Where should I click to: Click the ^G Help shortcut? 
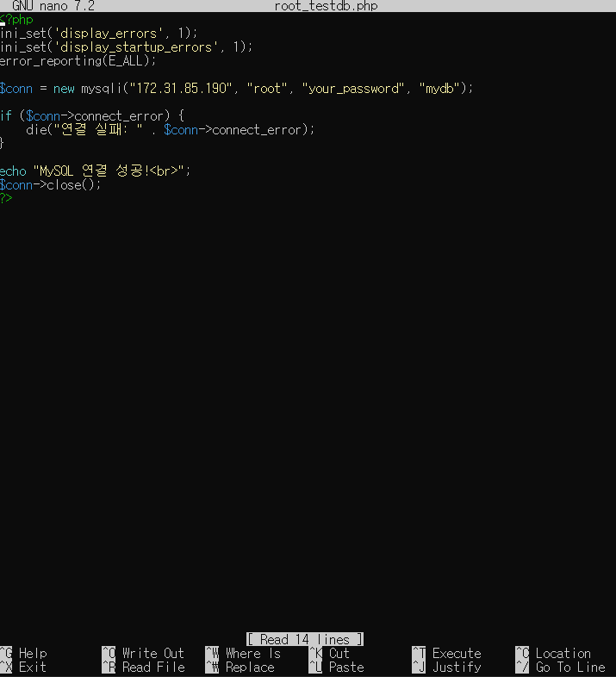click(x=24, y=653)
